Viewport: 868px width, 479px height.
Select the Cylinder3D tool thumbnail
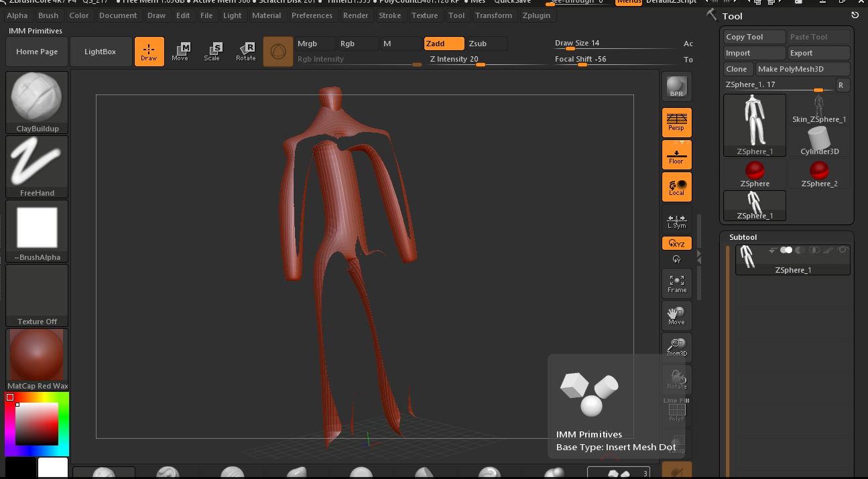click(819, 141)
